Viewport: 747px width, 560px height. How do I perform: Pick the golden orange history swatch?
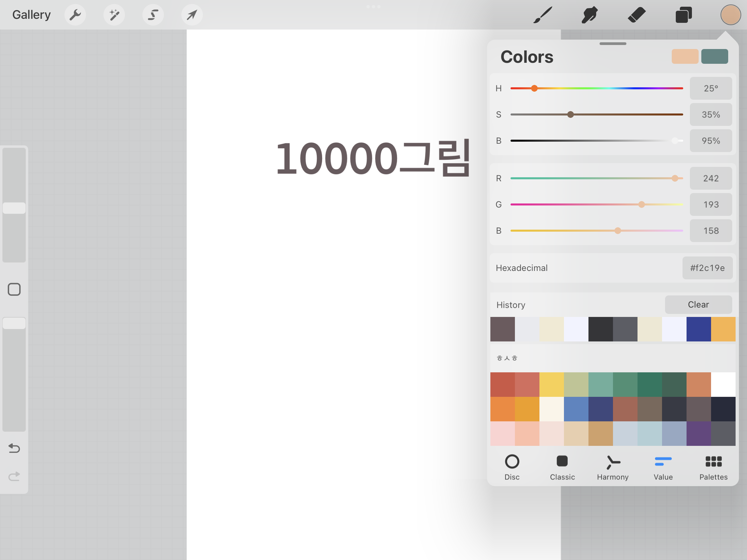(x=723, y=329)
